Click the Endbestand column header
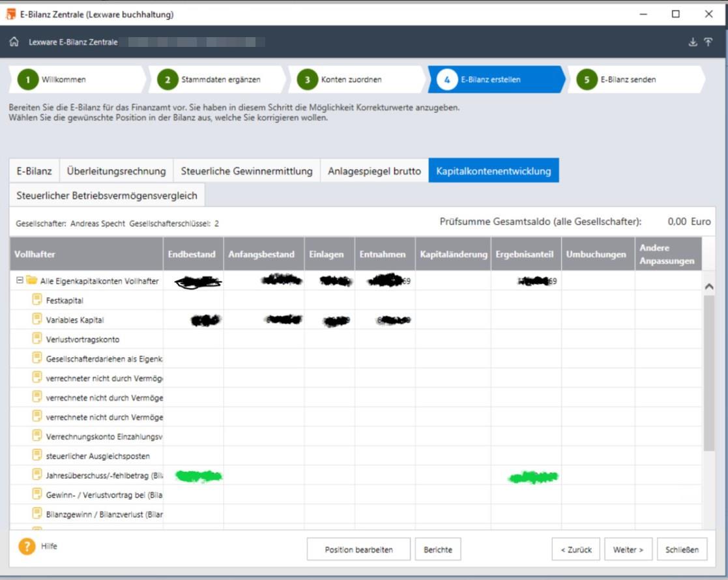 click(x=193, y=254)
